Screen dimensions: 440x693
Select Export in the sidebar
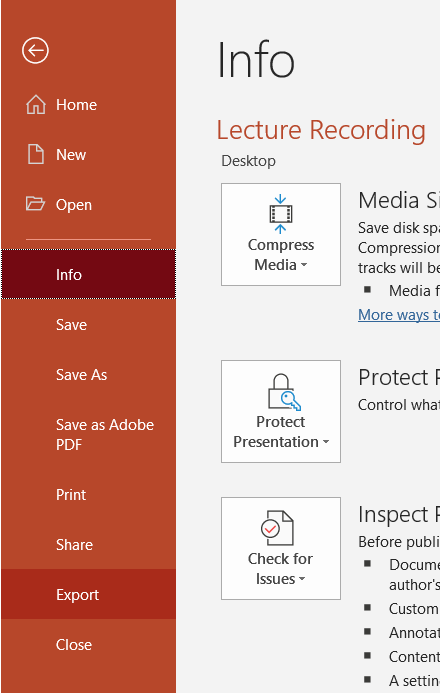tap(88, 594)
